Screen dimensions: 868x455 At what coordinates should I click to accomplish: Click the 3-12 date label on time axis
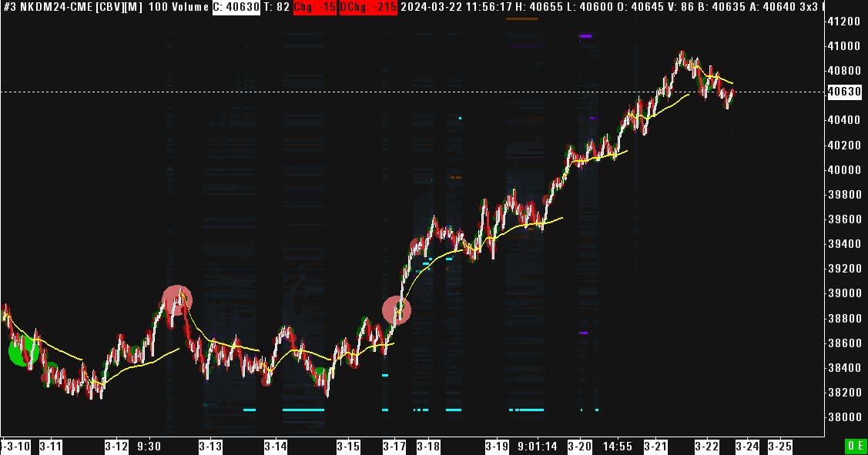coord(117,446)
